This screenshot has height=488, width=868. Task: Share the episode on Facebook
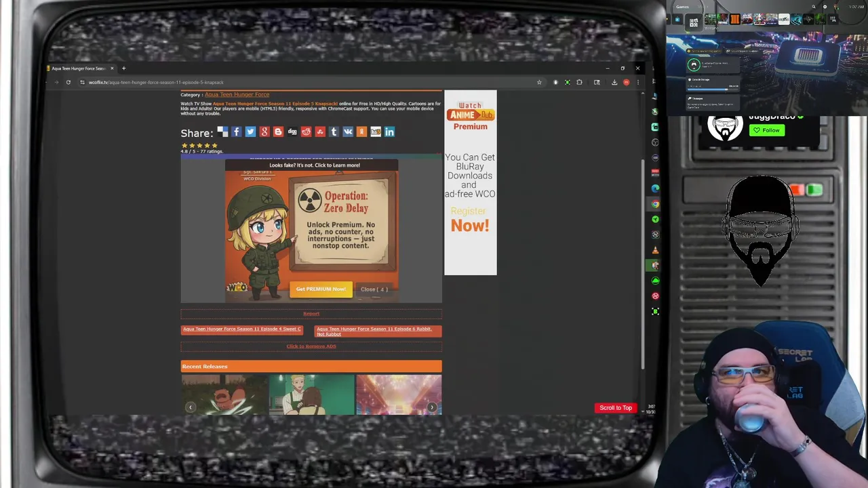pyautogui.click(x=236, y=131)
